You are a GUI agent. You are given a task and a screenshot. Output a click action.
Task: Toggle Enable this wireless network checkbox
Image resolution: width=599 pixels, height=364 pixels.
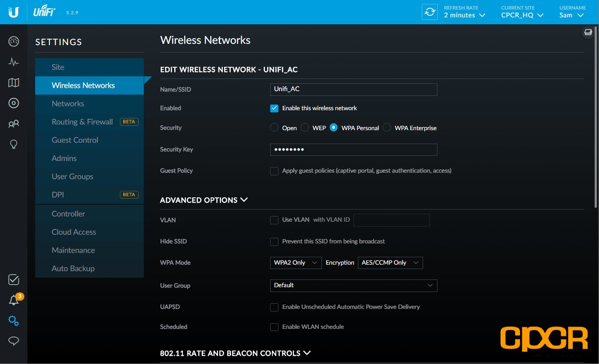click(x=274, y=108)
